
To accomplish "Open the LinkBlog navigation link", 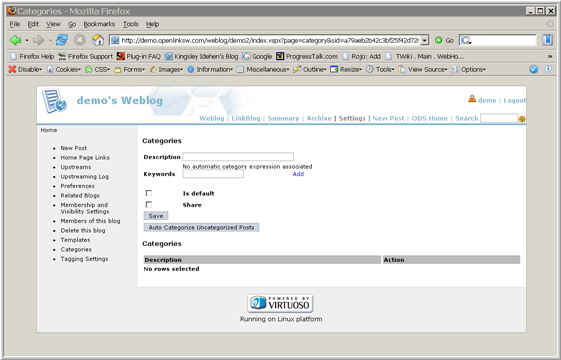I will tap(246, 118).
